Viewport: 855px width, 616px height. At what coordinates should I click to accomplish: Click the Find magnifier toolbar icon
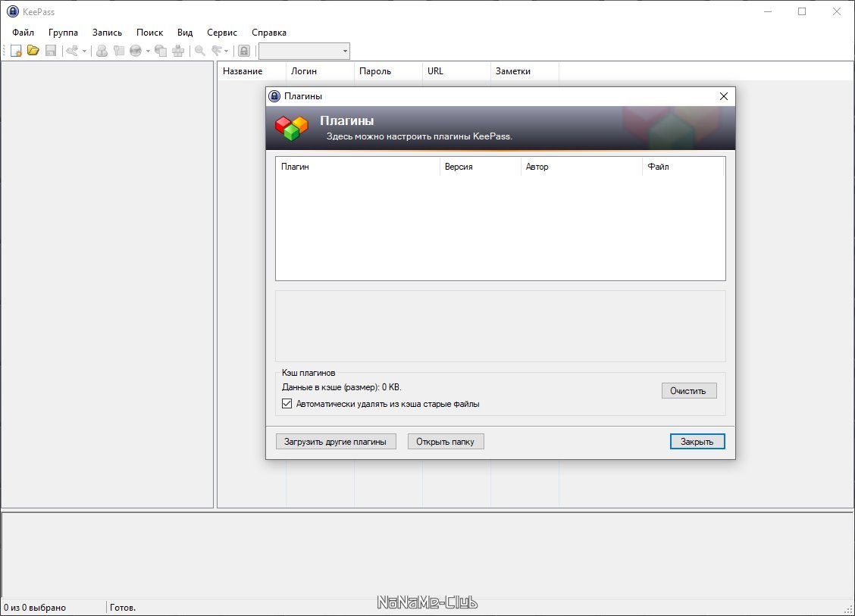pyautogui.click(x=200, y=51)
